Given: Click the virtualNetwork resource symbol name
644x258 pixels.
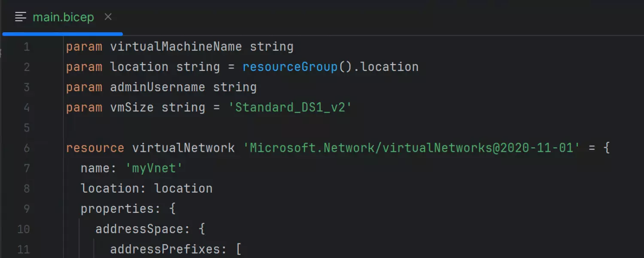Looking at the screenshot, I should pos(183,148).
